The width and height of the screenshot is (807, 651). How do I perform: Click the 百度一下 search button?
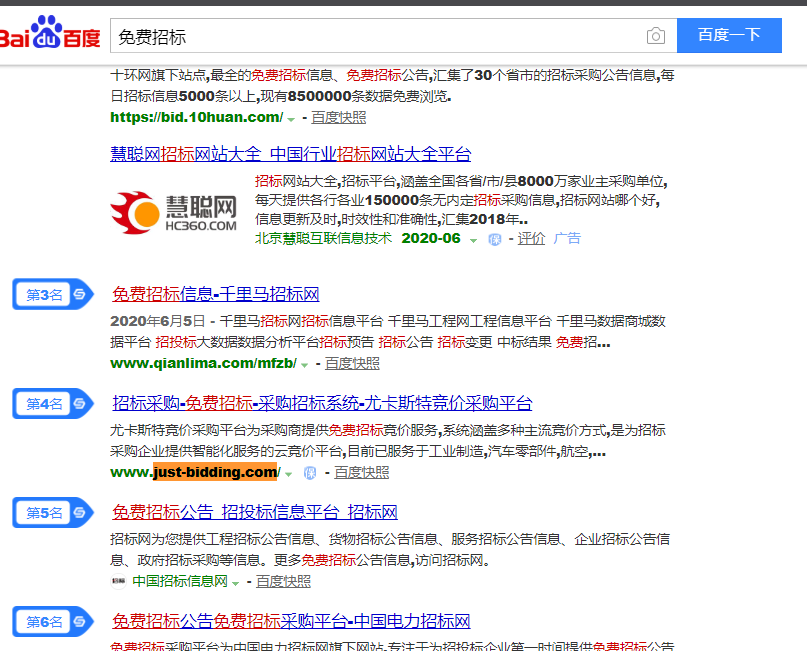[x=729, y=36]
